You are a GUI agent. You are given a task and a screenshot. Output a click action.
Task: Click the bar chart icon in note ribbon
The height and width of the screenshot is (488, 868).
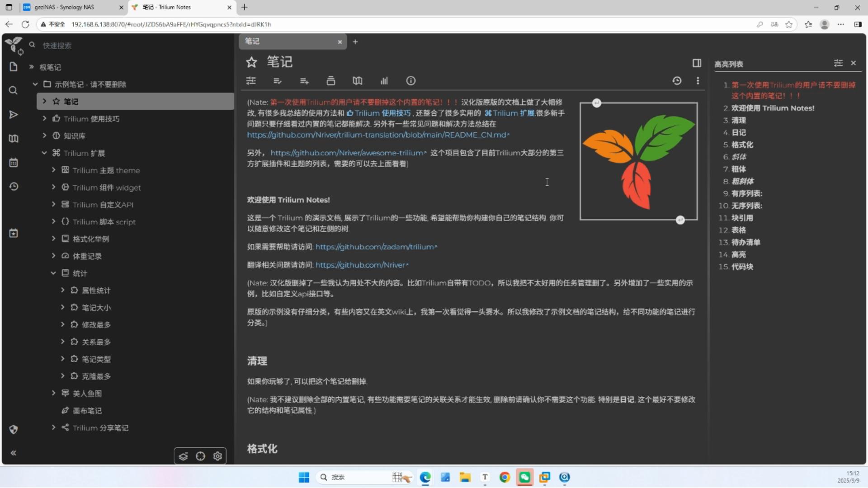[384, 81]
